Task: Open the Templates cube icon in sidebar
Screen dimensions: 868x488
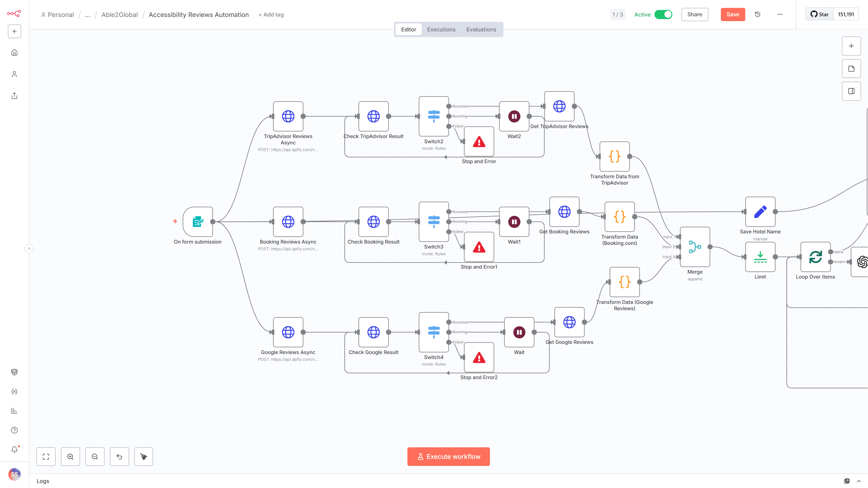Action: [x=14, y=372]
